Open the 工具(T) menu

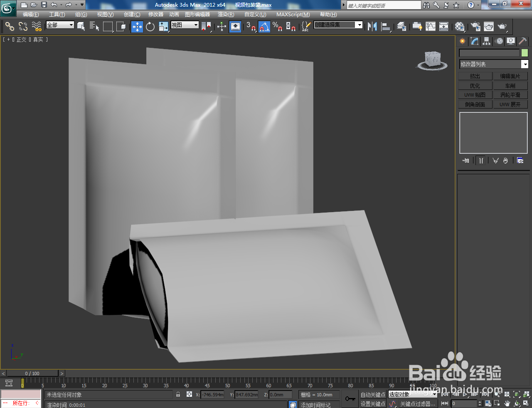(57, 15)
